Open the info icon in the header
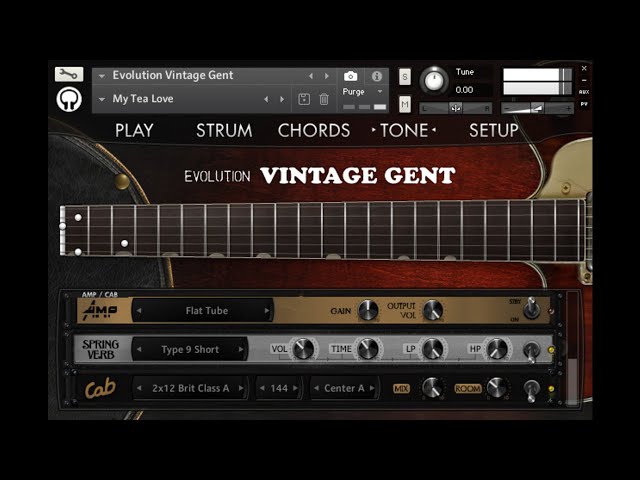 point(377,76)
